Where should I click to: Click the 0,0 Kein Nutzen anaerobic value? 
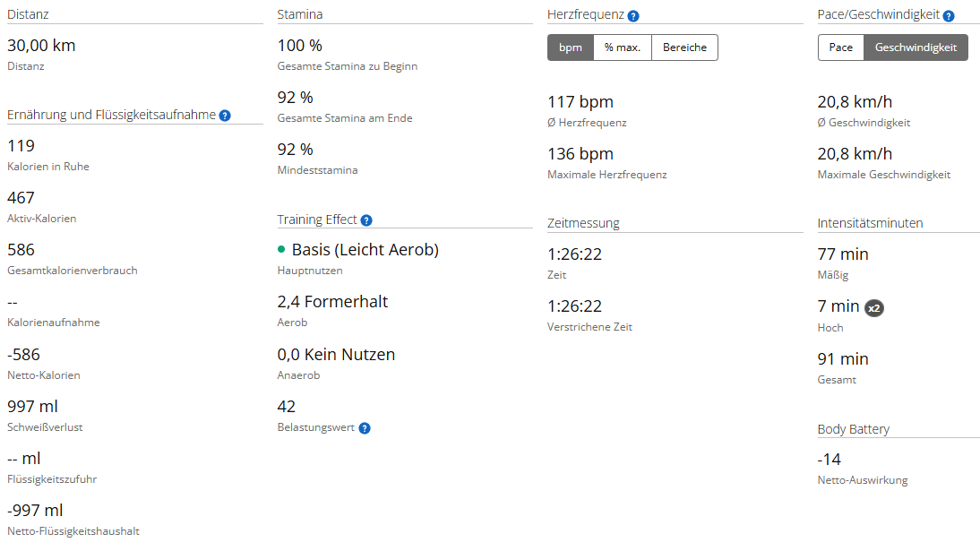click(x=336, y=355)
